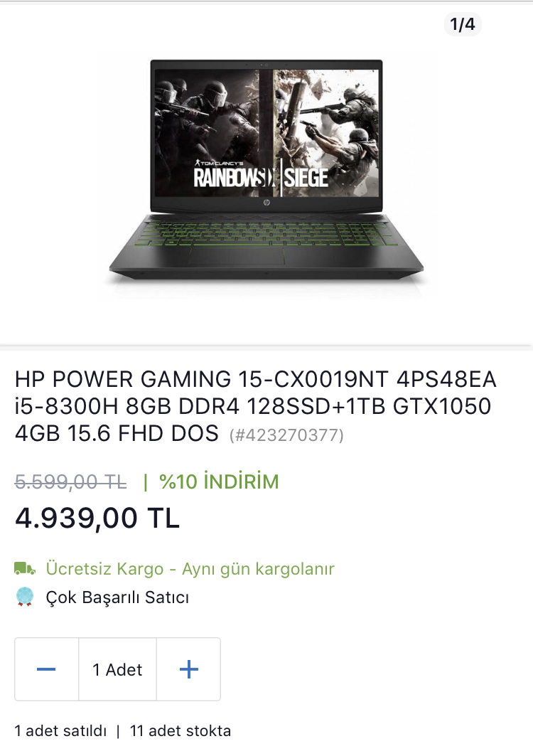This screenshot has height=756, width=533.
Task: Click the HP logo on laptop image
Action: (266, 203)
